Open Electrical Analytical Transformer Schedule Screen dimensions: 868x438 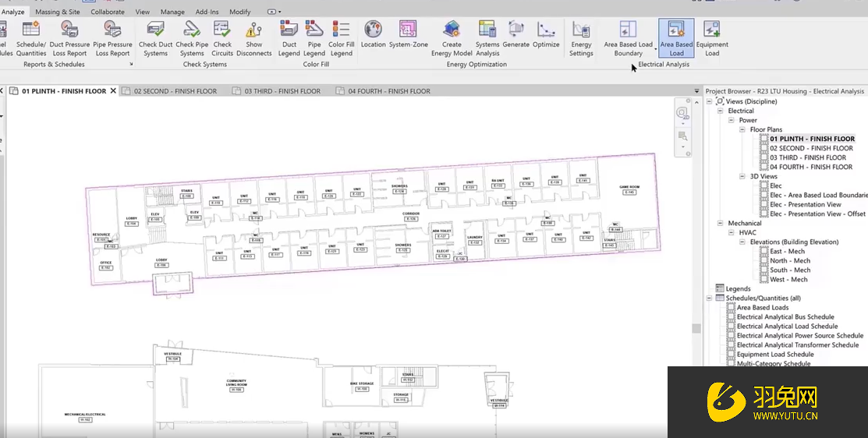(798, 345)
